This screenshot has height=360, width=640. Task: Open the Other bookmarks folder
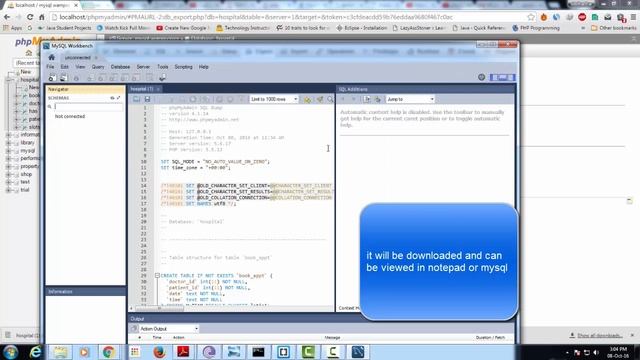(613, 28)
